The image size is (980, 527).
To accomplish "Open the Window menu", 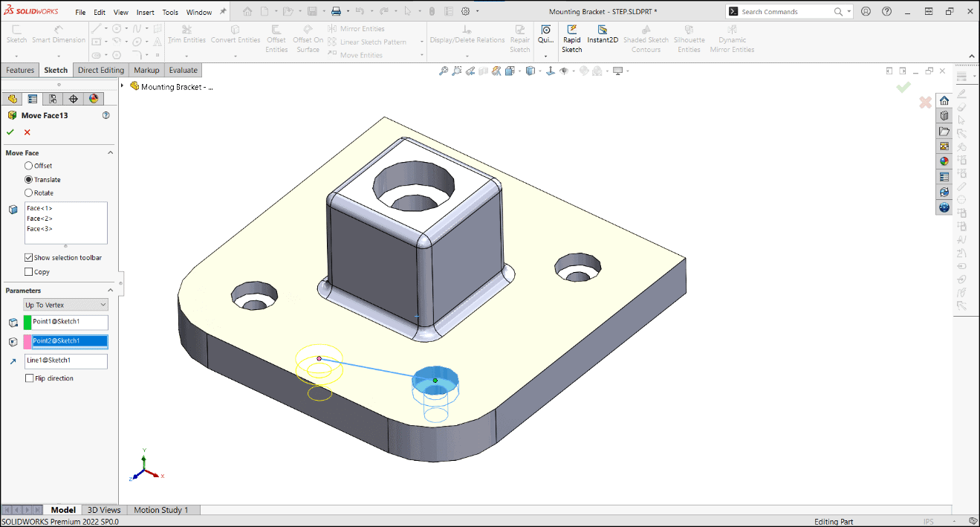I will click(x=199, y=12).
